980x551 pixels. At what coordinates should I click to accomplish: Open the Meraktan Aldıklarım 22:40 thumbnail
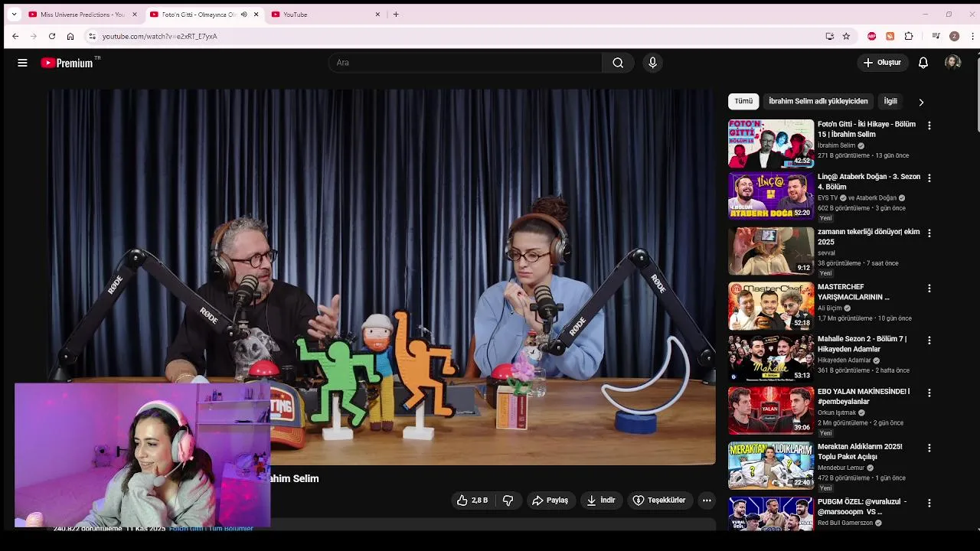coord(771,465)
